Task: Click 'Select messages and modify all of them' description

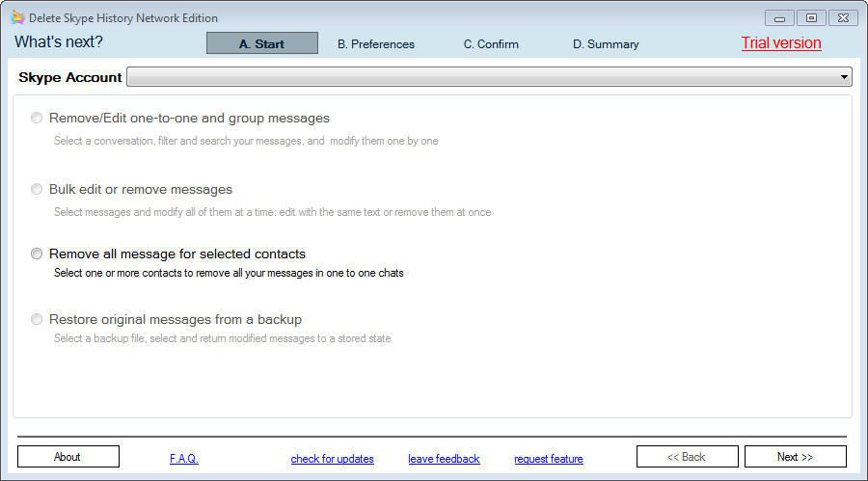Action: coord(272,212)
